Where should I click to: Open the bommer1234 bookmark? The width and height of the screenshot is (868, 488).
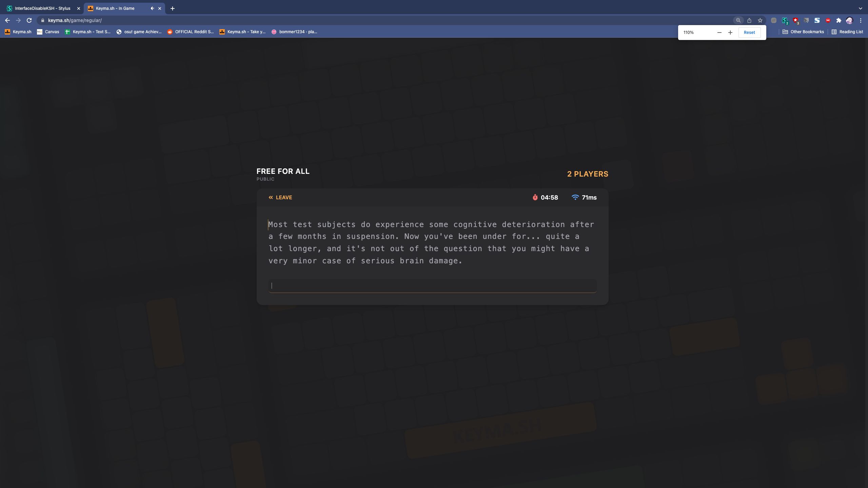point(294,32)
